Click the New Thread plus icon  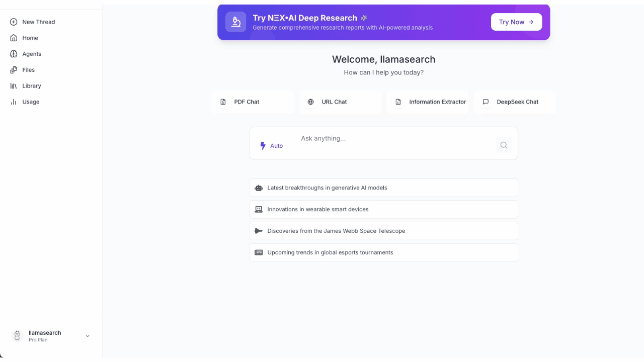[x=14, y=22]
